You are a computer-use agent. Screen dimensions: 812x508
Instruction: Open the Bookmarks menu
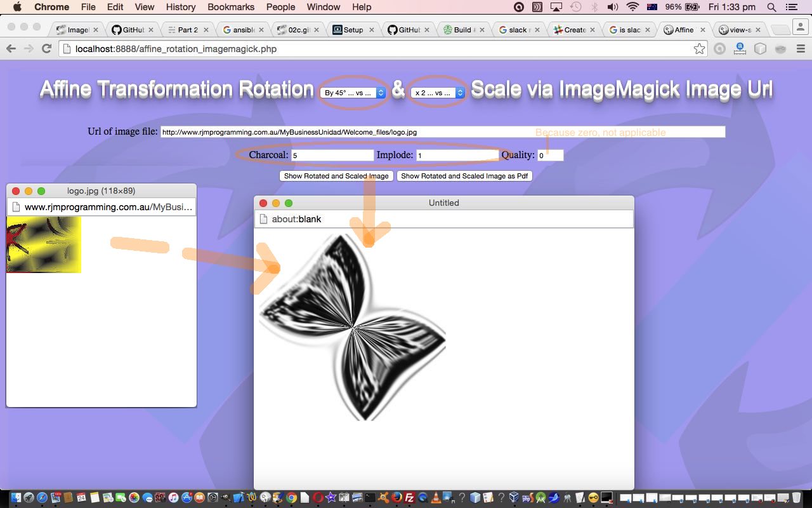click(231, 7)
